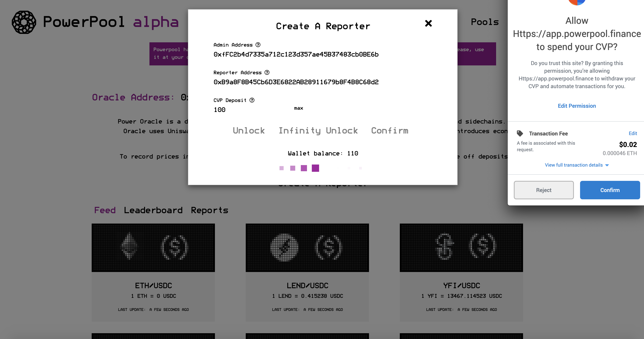Click the PowerPool logo icon
644x339 pixels.
(x=24, y=22)
